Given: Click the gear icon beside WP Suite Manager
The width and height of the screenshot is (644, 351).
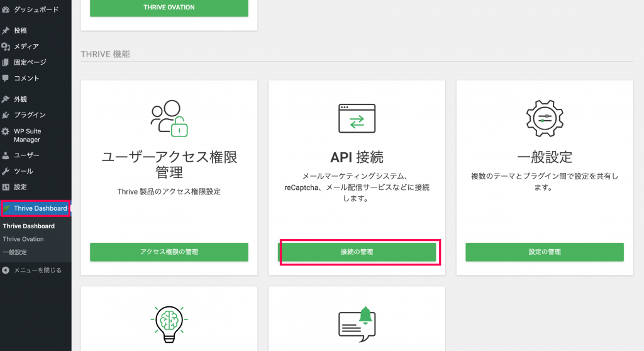Looking at the screenshot, I should coord(5,131).
